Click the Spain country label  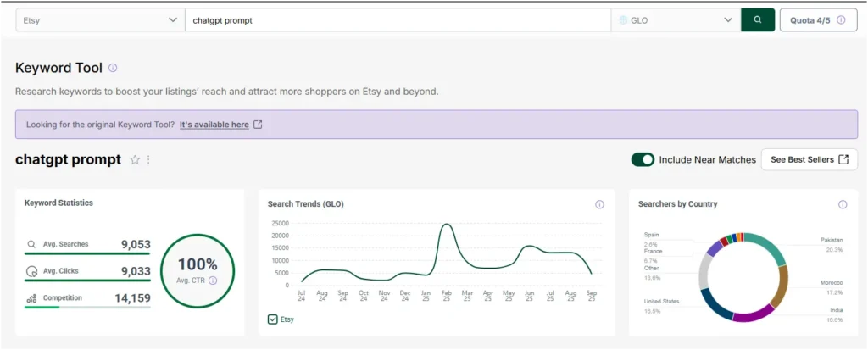(x=652, y=235)
